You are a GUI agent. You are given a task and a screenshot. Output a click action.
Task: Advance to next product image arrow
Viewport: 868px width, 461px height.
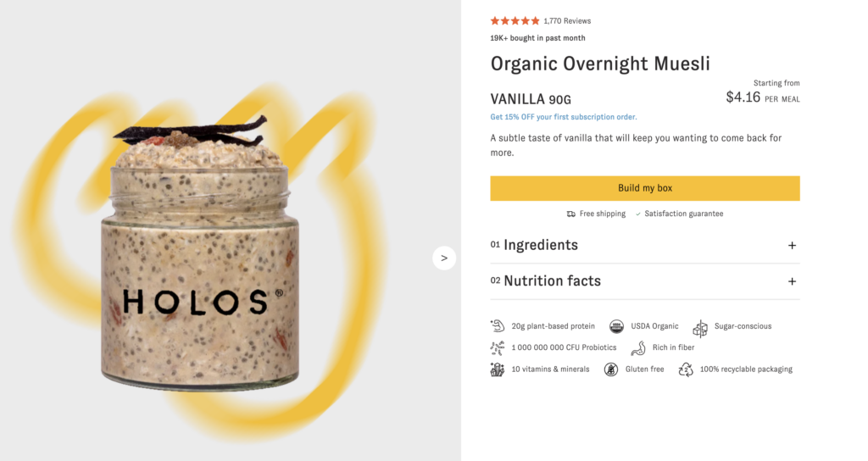444,258
